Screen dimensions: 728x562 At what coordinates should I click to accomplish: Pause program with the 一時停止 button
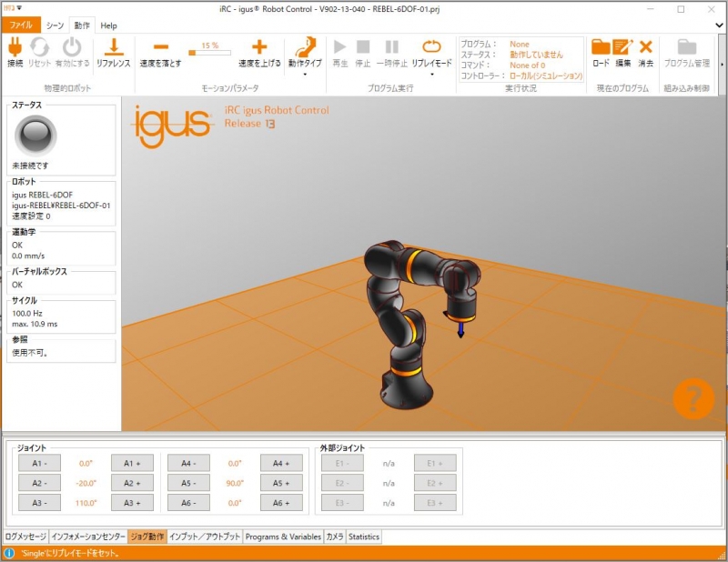click(392, 47)
